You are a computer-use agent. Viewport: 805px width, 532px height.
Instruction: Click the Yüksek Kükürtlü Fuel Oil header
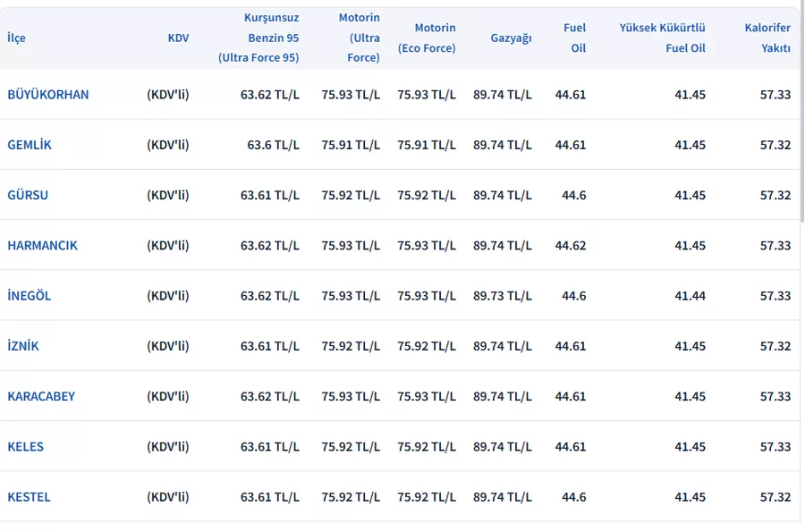662,38
